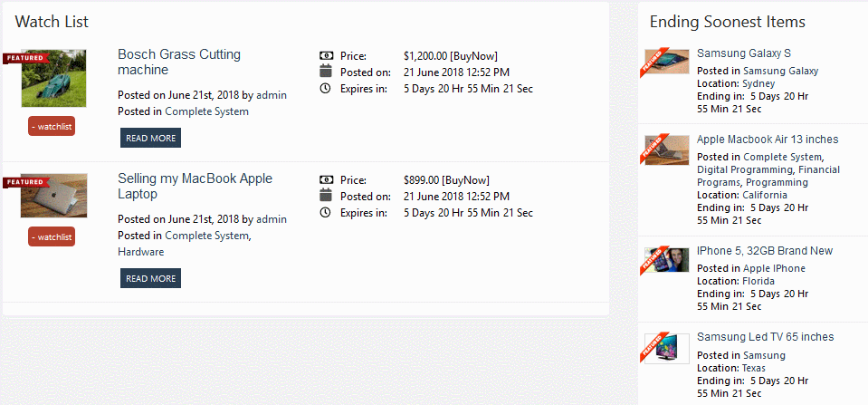Open the Digital Programming category link

[x=745, y=169]
